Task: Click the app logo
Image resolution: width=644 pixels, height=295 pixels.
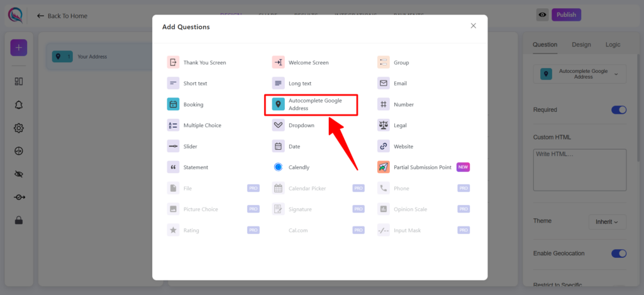Action: 16,15
